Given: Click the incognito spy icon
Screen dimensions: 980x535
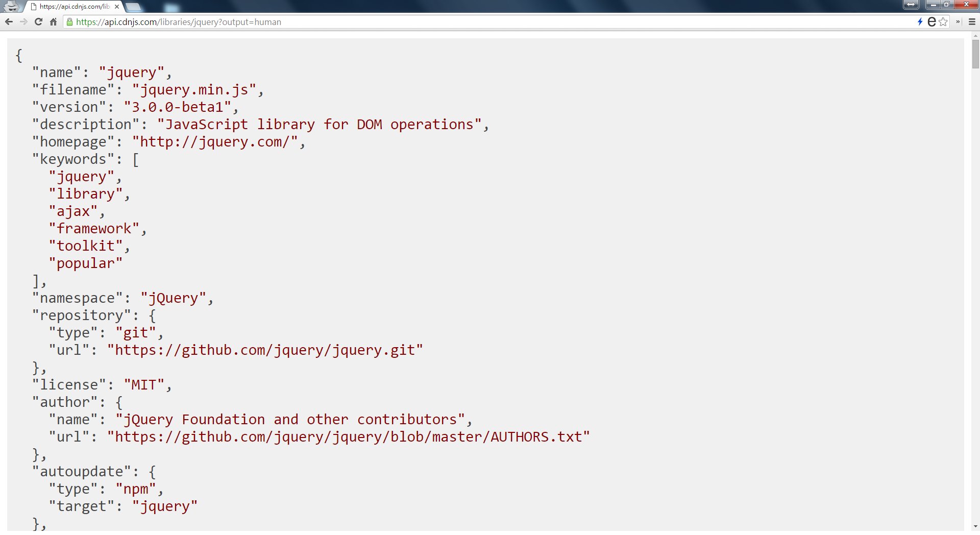Looking at the screenshot, I should (11, 6).
